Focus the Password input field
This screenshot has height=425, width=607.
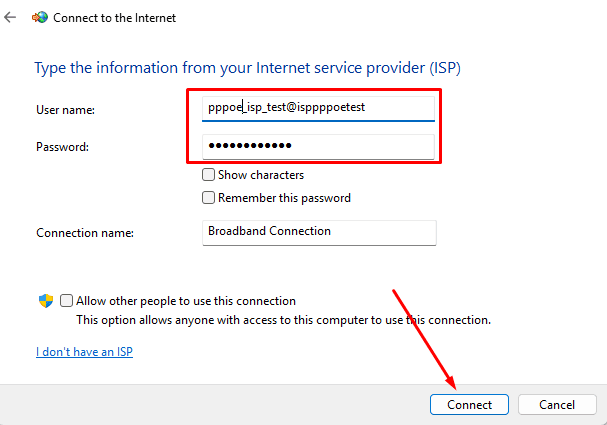tap(318, 146)
